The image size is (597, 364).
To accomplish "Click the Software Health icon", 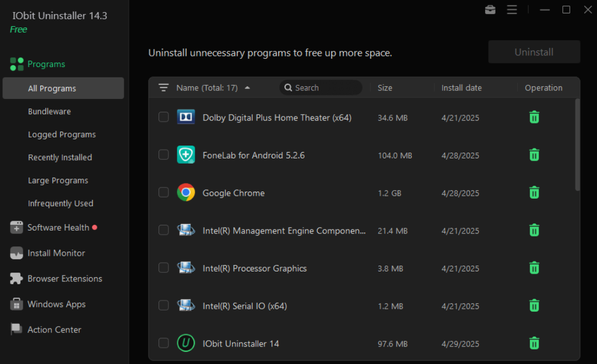I will (x=16, y=228).
